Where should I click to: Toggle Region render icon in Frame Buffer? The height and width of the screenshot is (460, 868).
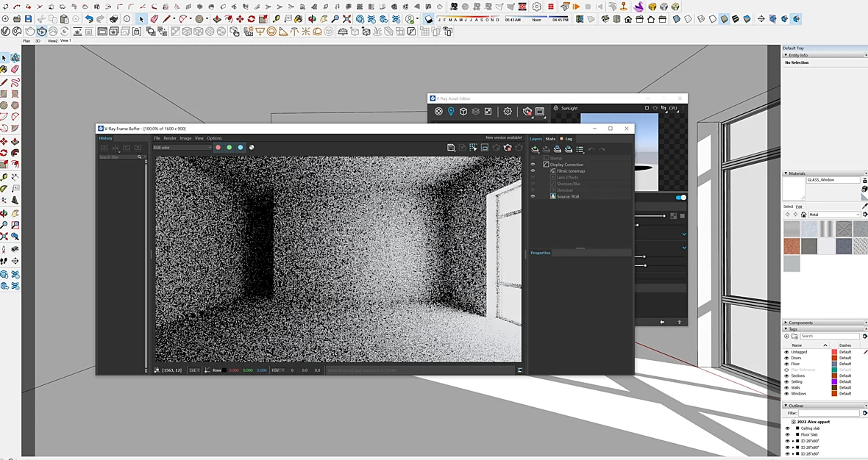coord(473,148)
